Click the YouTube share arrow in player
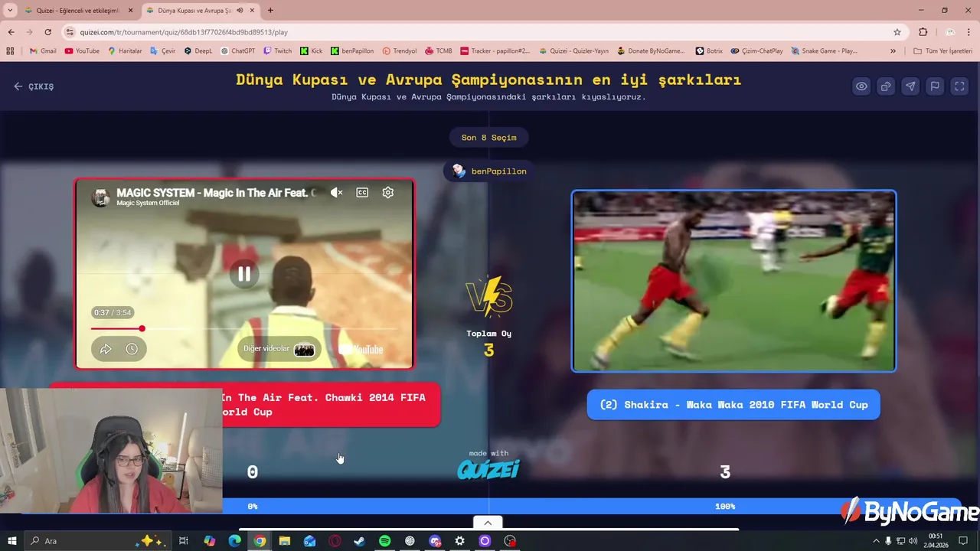Image resolution: width=980 pixels, height=551 pixels. click(x=106, y=349)
